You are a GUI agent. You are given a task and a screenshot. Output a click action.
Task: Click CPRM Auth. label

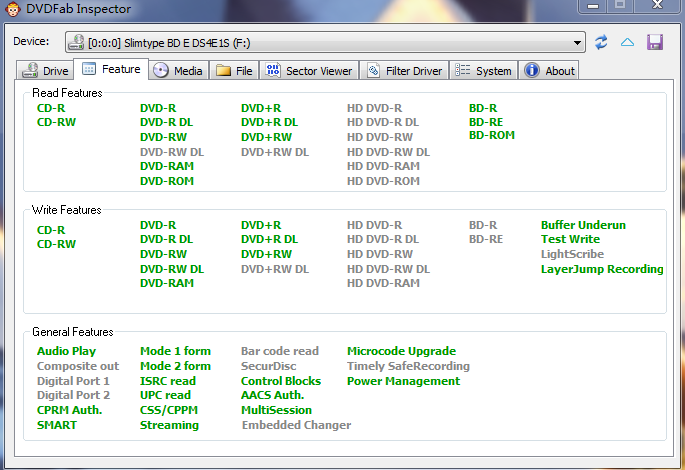[69, 410]
